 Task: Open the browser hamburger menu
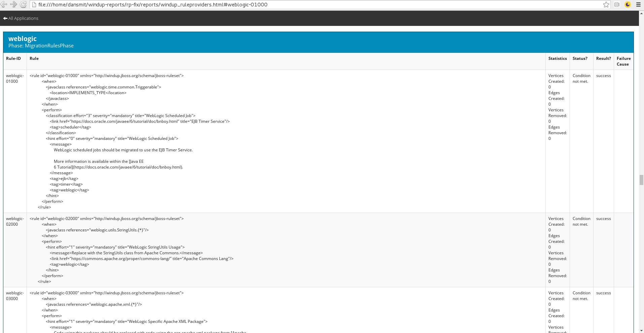[638, 4]
